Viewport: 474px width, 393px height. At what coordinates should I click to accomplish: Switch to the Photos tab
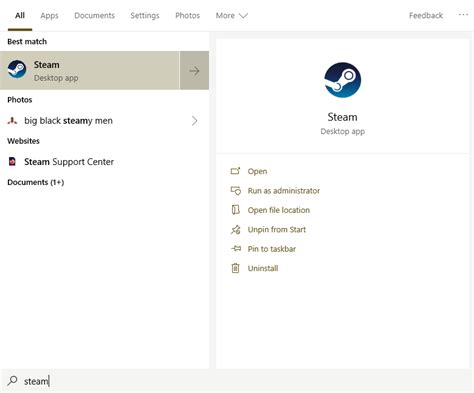(187, 15)
